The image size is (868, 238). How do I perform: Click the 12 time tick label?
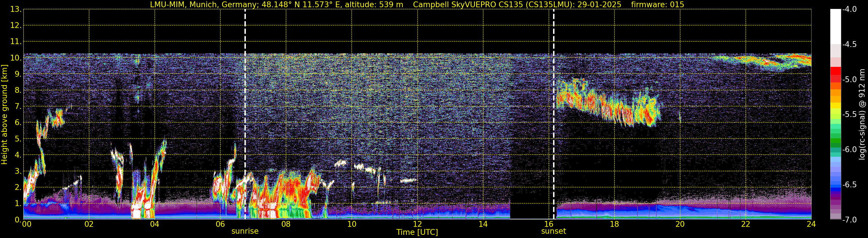click(x=417, y=224)
